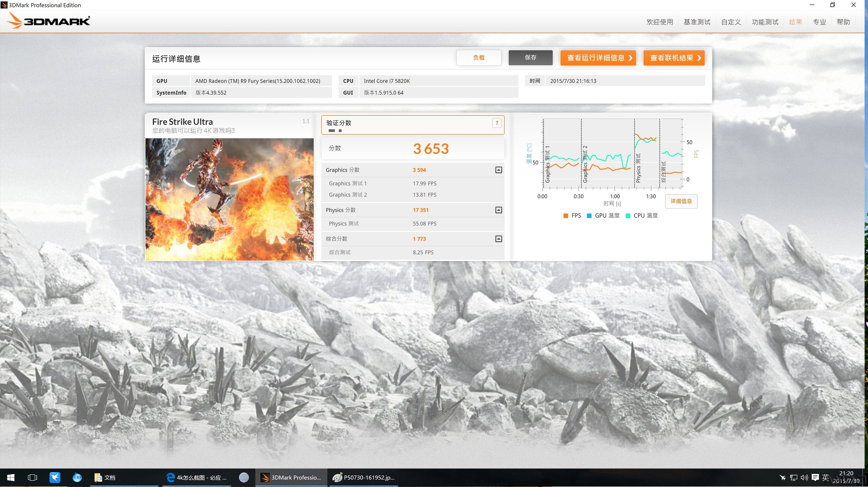Open the round grey globe taskbar icon
This screenshot has width=868, height=487.
tap(244, 478)
